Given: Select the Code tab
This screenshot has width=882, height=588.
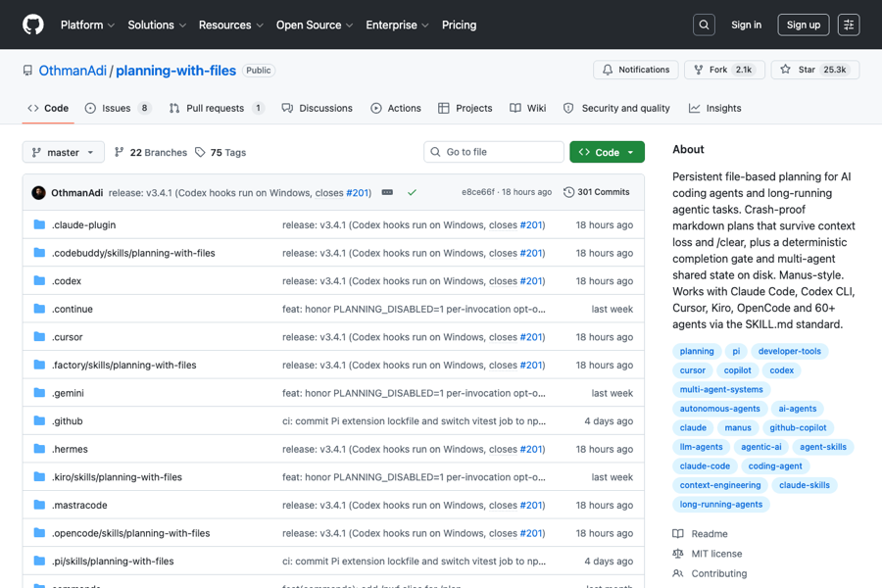Looking at the screenshot, I should (x=48, y=108).
